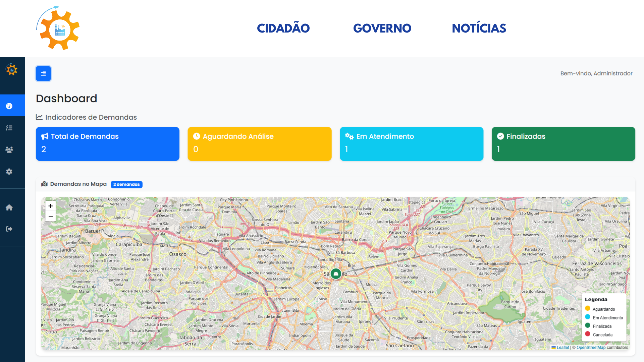Viewport: 644px width, 362px height.
Task: Log out using the exit icon
Action: click(9, 229)
